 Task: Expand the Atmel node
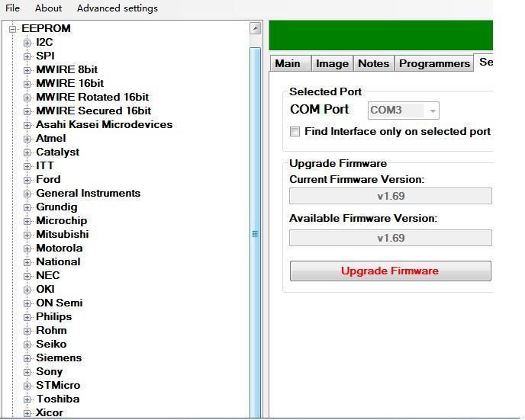27,139
